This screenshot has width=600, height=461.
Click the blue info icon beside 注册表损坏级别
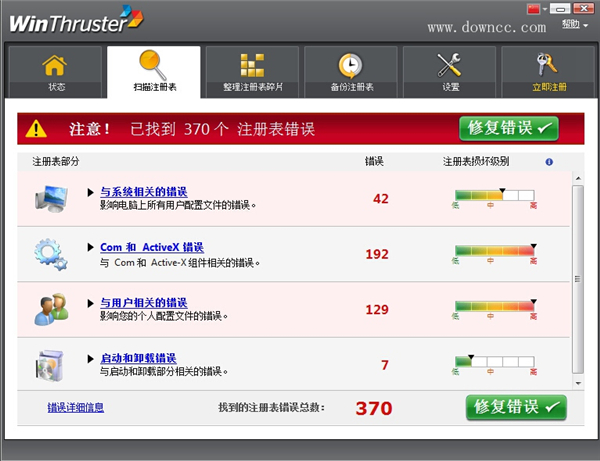pos(549,161)
